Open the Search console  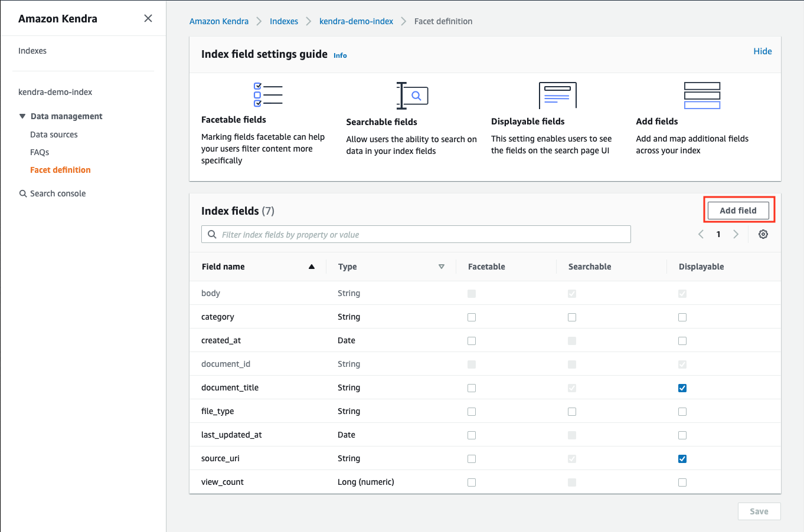click(58, 193)
